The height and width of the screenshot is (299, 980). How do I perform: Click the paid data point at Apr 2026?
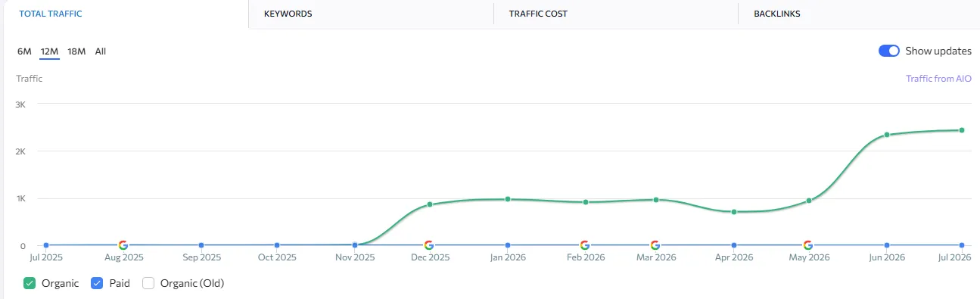(x=734, y=245)
